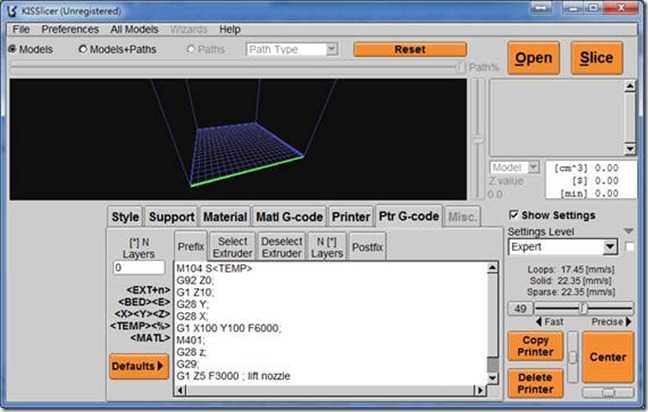Click the Delete Printer button

coord(535,383)
